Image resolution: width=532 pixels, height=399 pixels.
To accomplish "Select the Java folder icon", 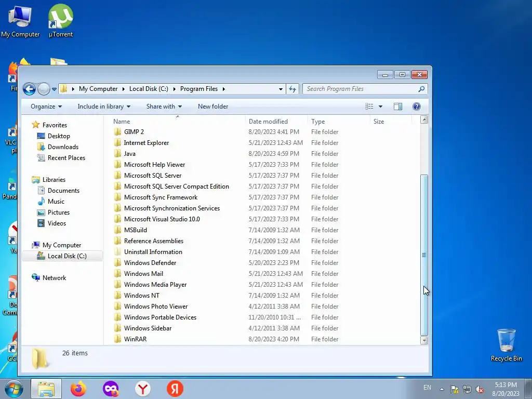I will coord(117,154).
